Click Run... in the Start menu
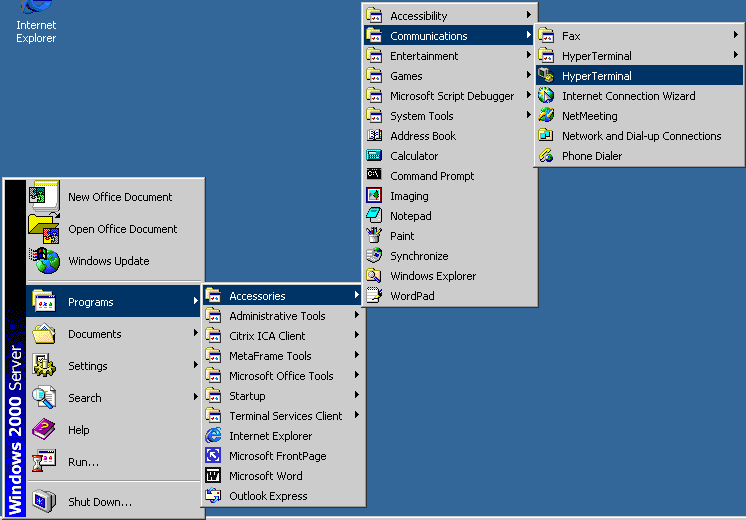 tap(83, 462)
